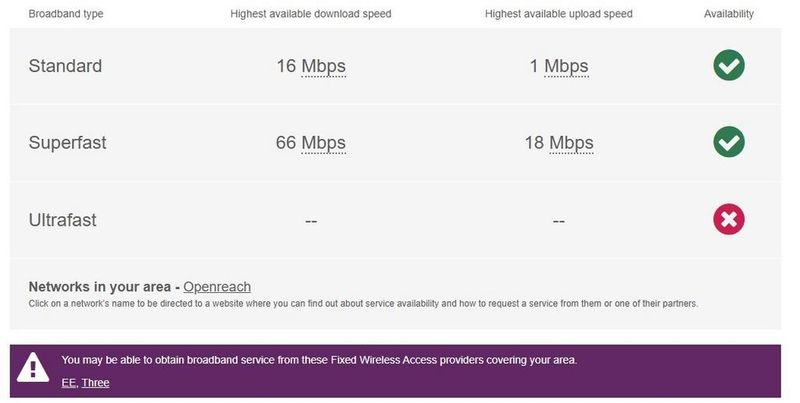Click the Highest available upload speed header
The width and height of the screenshot is (800, 403).
pyautogui.click(x=558, y=14)
